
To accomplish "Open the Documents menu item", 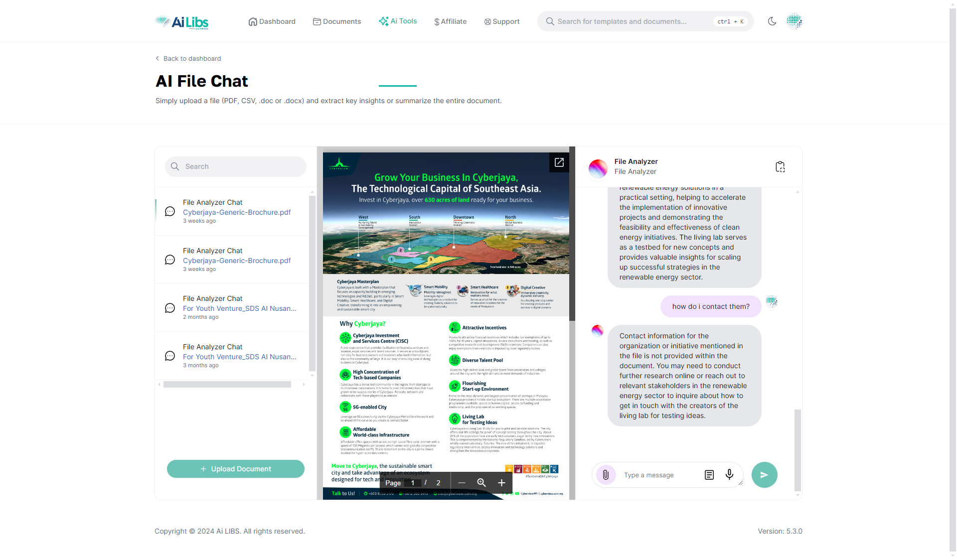I will (337, 21).
